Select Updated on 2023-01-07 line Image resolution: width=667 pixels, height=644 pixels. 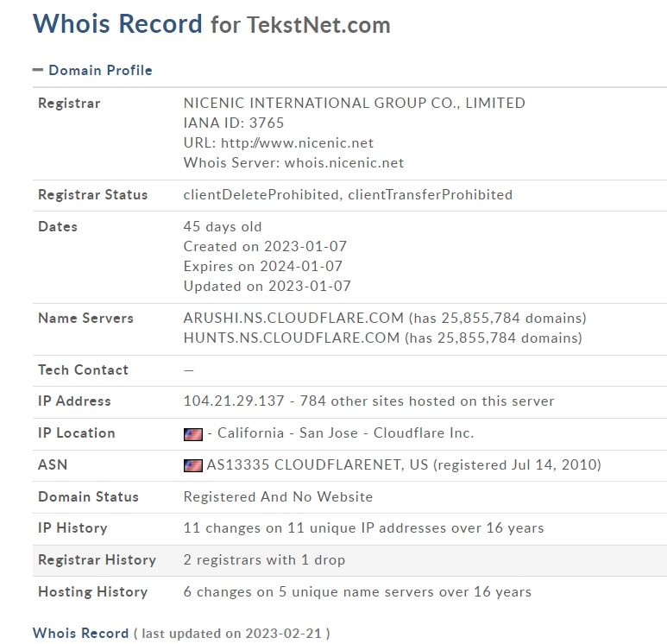(x=267, y=287)
